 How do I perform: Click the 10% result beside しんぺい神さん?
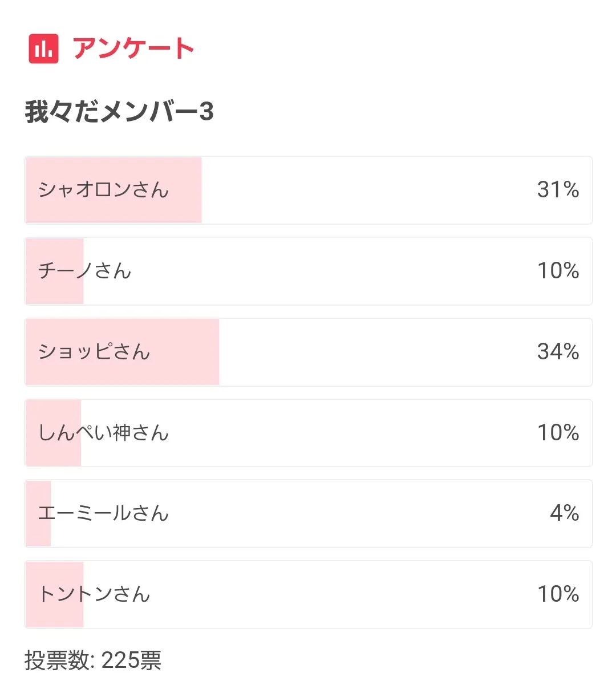click(x=558, y=433)
